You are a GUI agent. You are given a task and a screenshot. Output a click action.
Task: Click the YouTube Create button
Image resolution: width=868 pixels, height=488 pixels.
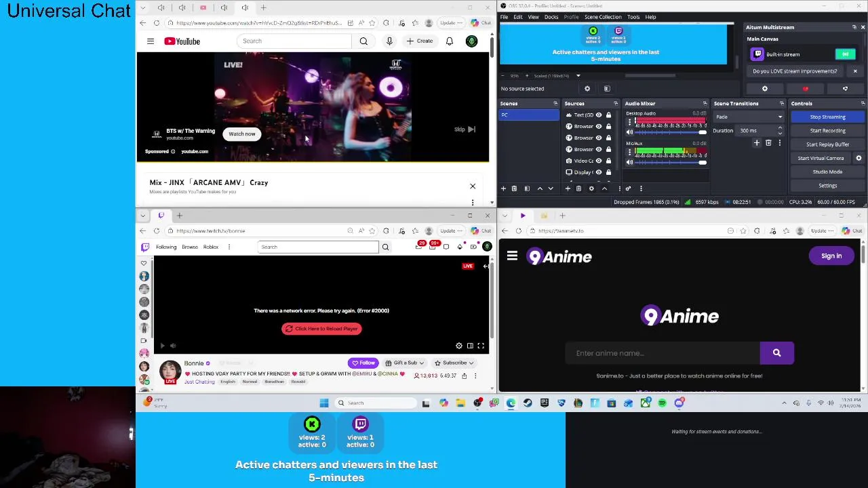pyautogui.click(x=420, y=41)
